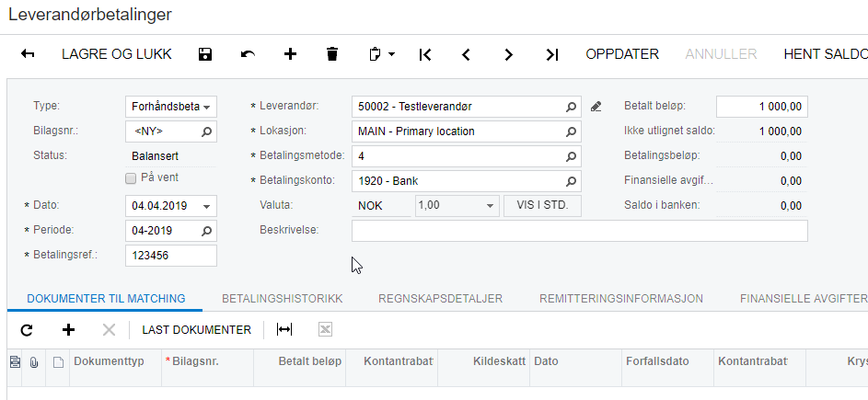The image size is (868, 400).
Task: Expand clipboard dropdown arrow
Action: [391, 54]
